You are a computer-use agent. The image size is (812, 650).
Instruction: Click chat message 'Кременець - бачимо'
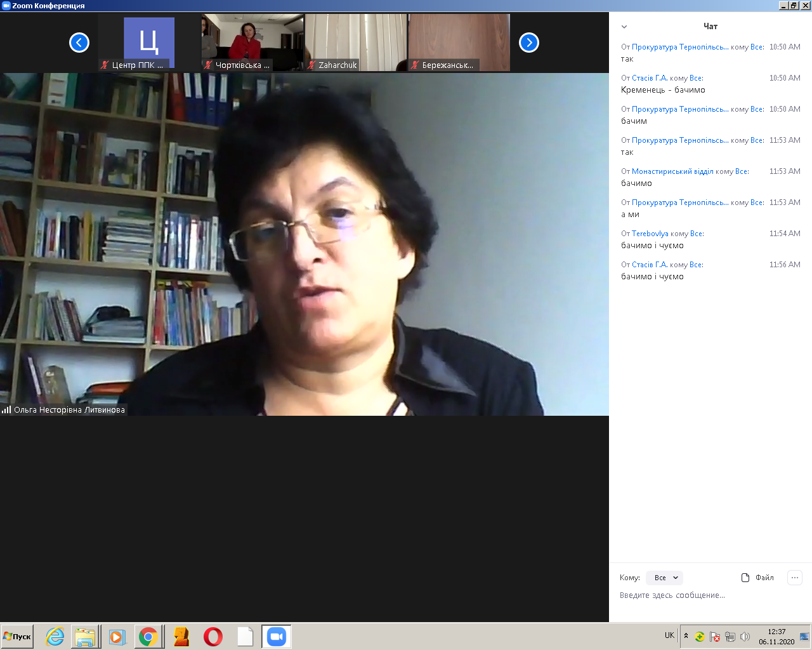coord(663,90)
